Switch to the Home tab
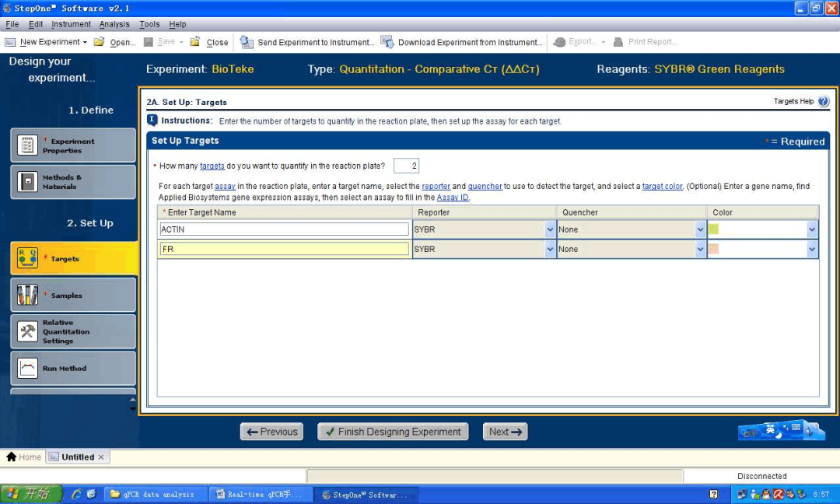Image resolution: width=840 pixels, height=504 pixels. [x=24, y=457]
